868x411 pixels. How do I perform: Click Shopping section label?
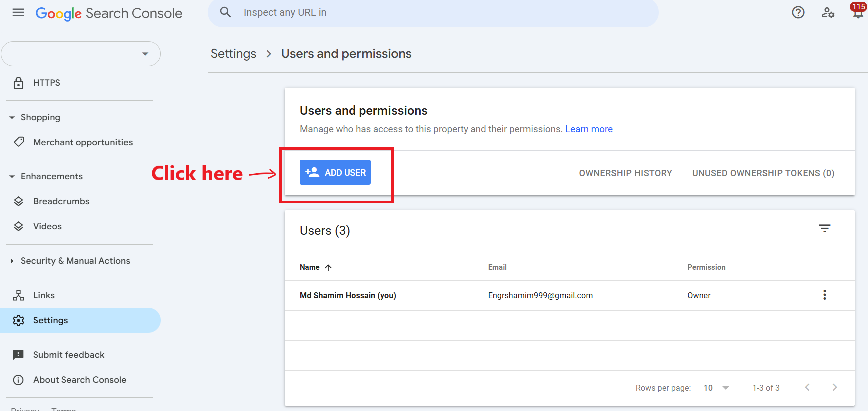pyautogui.click(x=40, y=117)
